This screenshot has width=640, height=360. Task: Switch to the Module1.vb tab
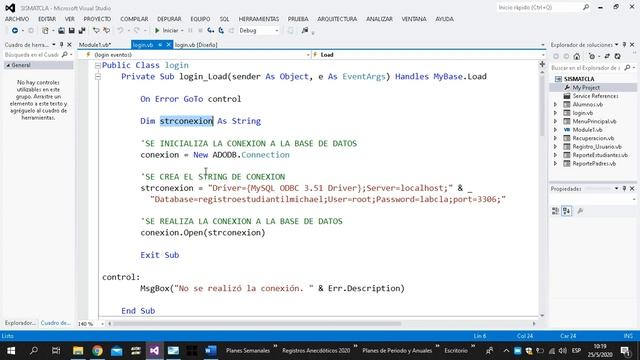95,45
